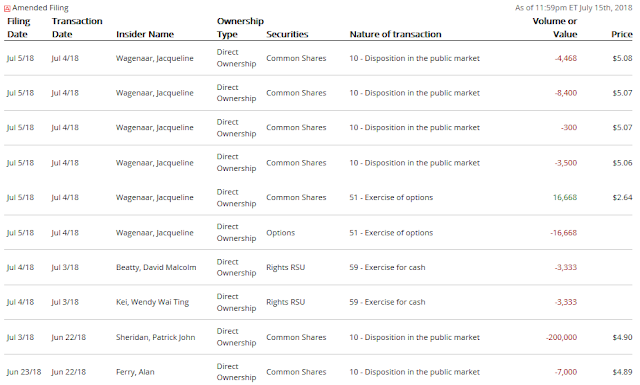
Task: Click the Price column header
Action: coord(622,34)
